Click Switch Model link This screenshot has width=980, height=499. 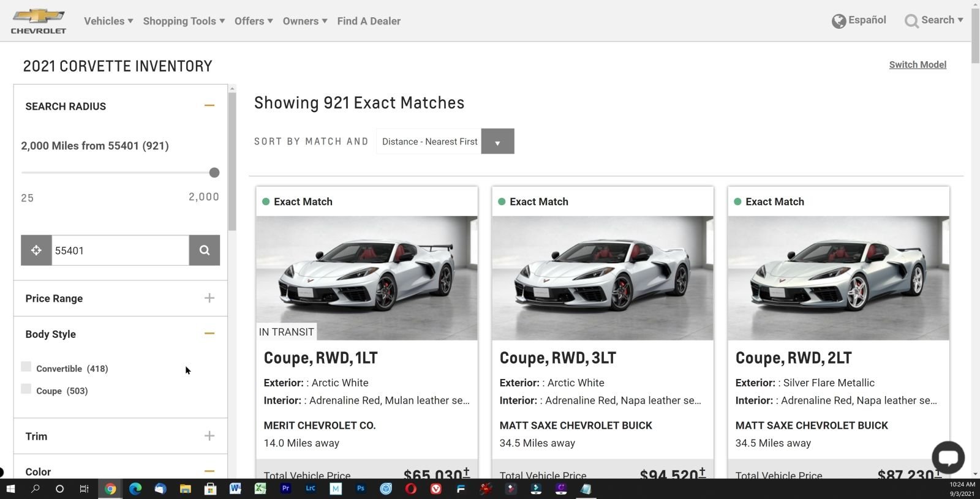pyautogui.click(x=918, y=65)
